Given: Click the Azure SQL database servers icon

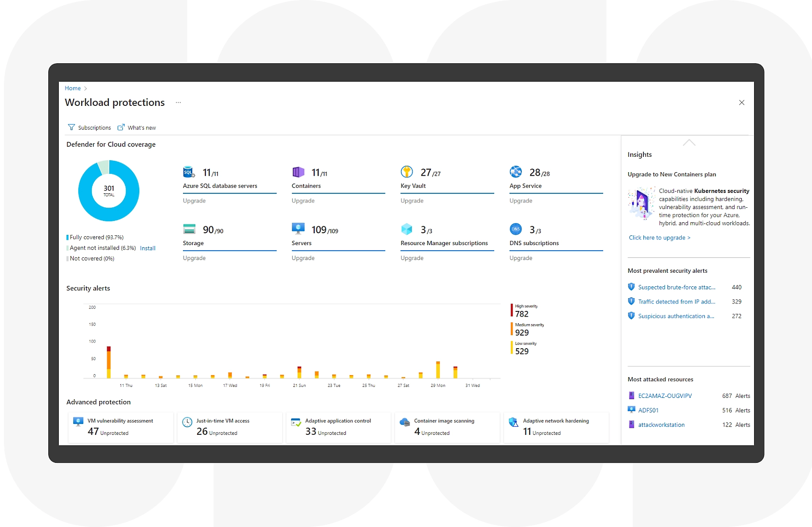Looking at the screenshot, I should tap(189, 172).
